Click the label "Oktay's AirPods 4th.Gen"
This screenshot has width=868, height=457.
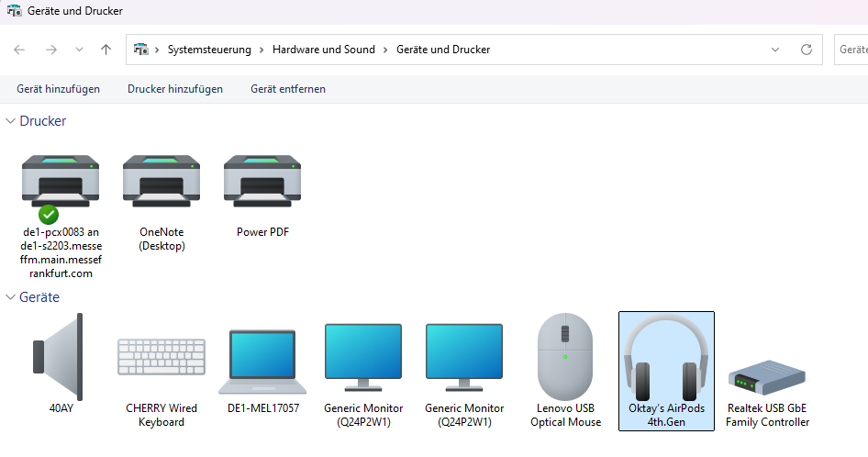[x=666, y=415]
